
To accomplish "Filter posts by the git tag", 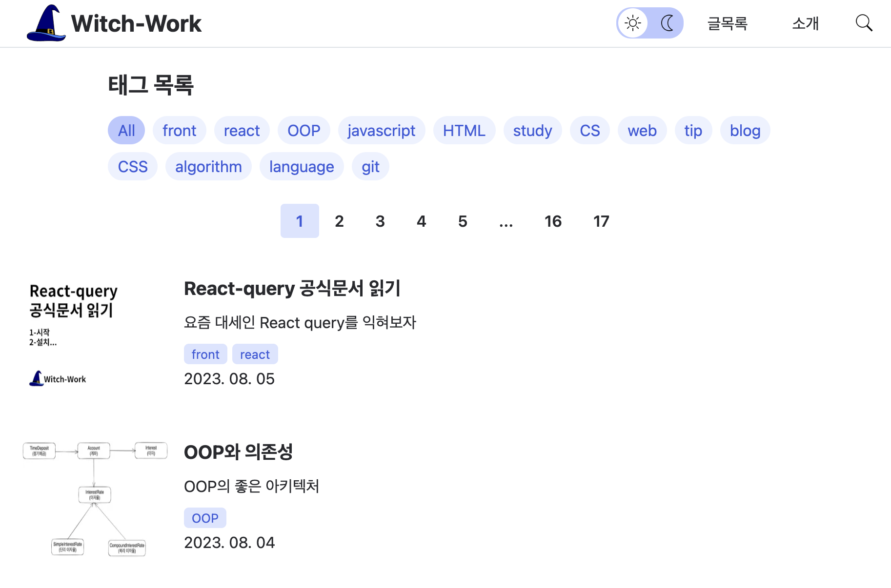I will pos(370,166).
